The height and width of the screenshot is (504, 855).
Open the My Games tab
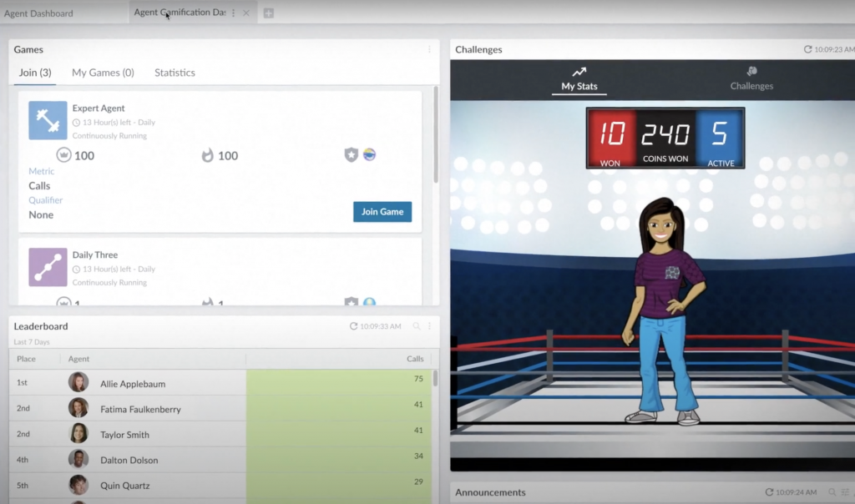[103, 73]
